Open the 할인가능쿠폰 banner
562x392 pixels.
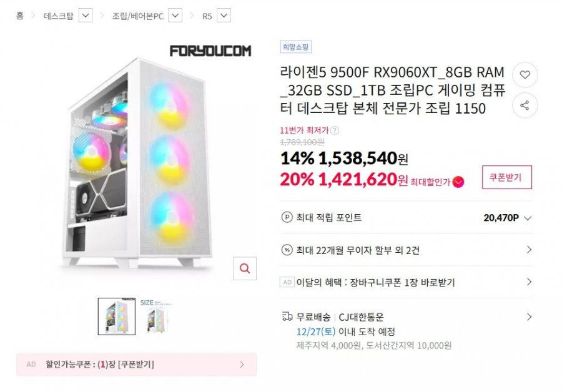136,365
